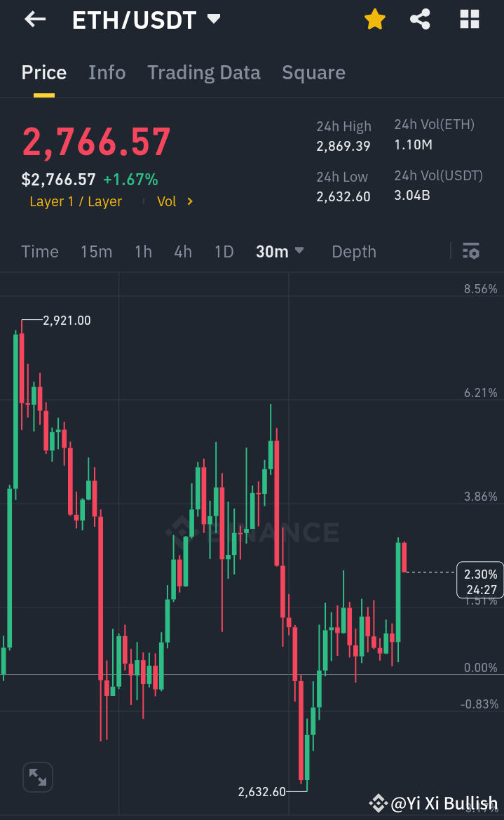Switch to the 1D timeframe
This screenshot has width=504, height=820.
click(x=224, y=251)
